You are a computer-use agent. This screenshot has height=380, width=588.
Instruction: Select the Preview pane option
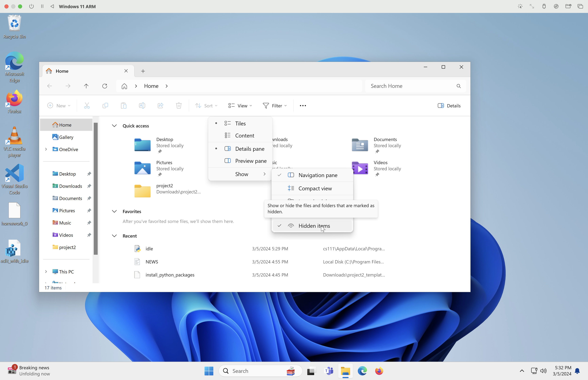coord(240,161)
